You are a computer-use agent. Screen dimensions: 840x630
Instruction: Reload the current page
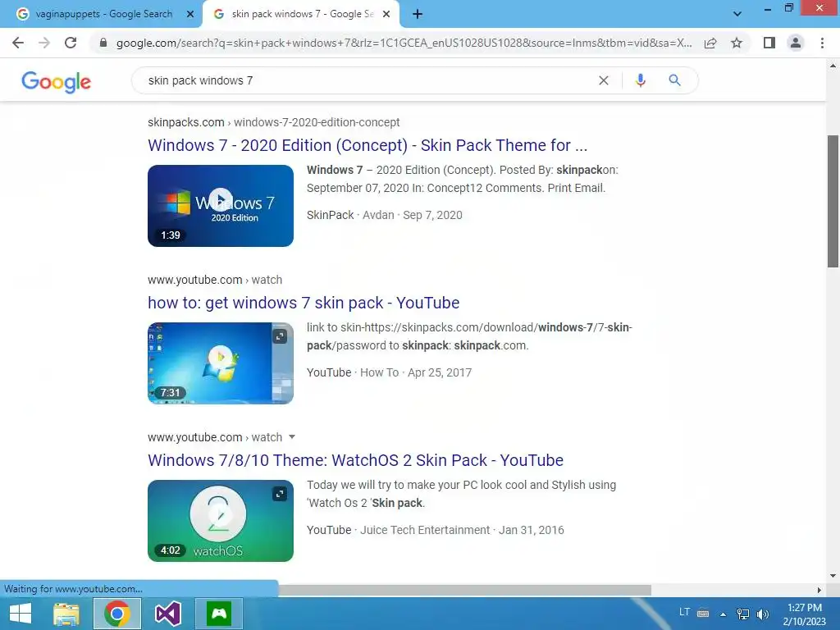pos(71,43)
